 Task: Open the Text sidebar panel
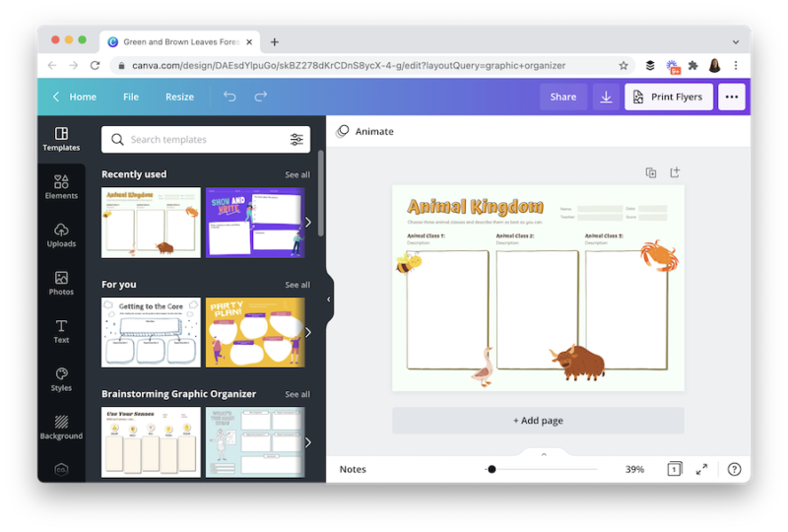click(61, 331)
